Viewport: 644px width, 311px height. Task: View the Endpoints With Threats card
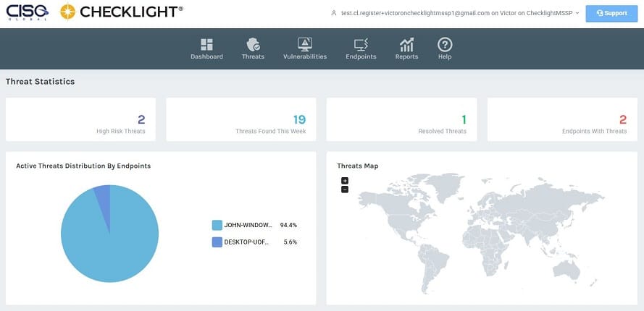pyautogui.click(x=561, y=119)
